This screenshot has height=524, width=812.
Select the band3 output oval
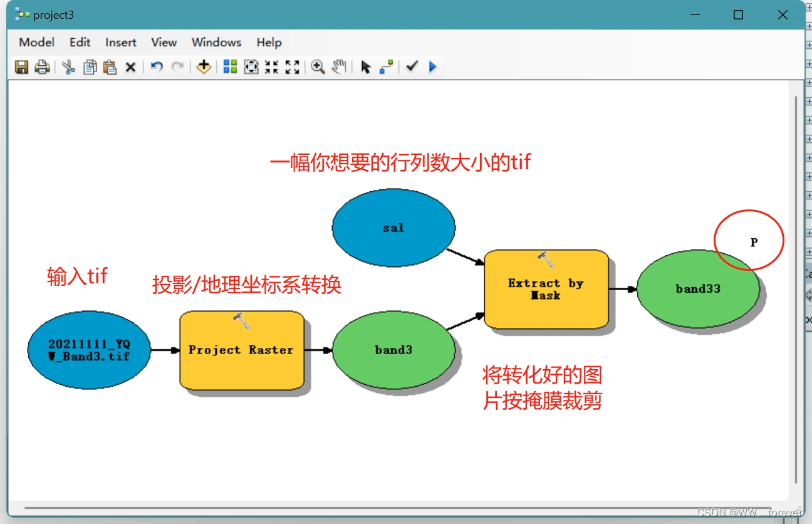tap(393, 350)
